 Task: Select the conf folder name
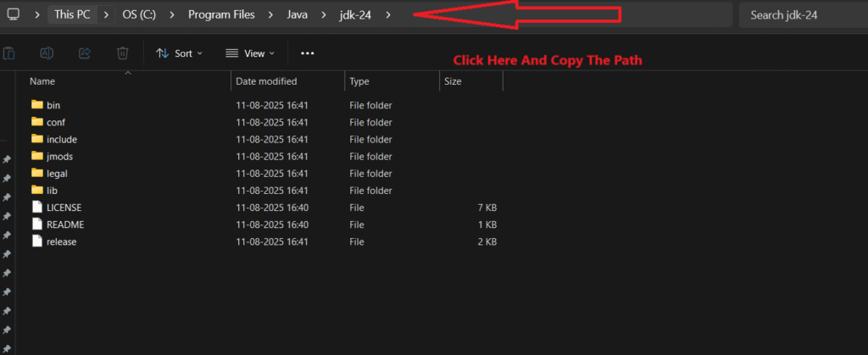56,122
